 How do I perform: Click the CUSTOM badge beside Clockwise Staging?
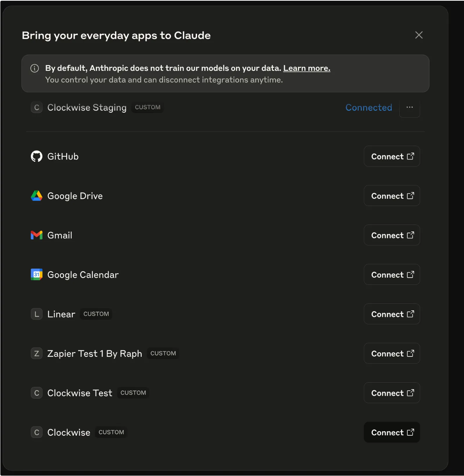coord(148,108)
